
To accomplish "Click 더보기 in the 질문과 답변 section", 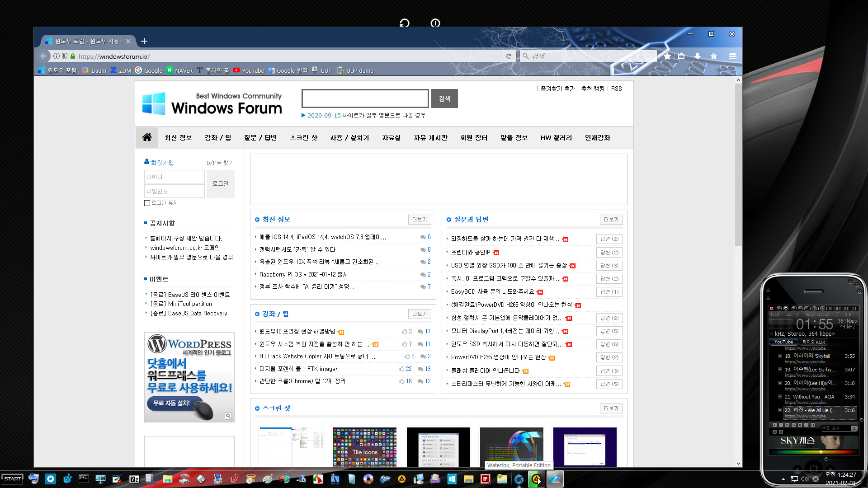I will [x=611, y=220].
